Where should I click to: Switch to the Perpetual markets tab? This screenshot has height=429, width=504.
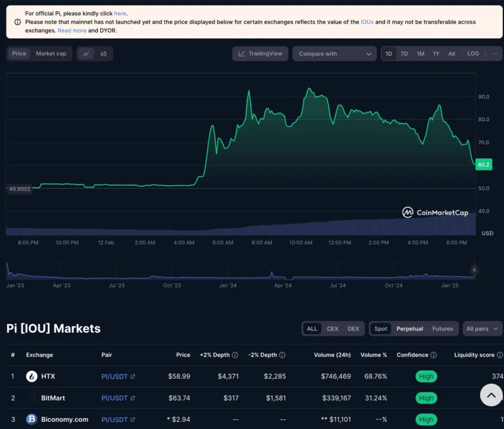[410, 329]
